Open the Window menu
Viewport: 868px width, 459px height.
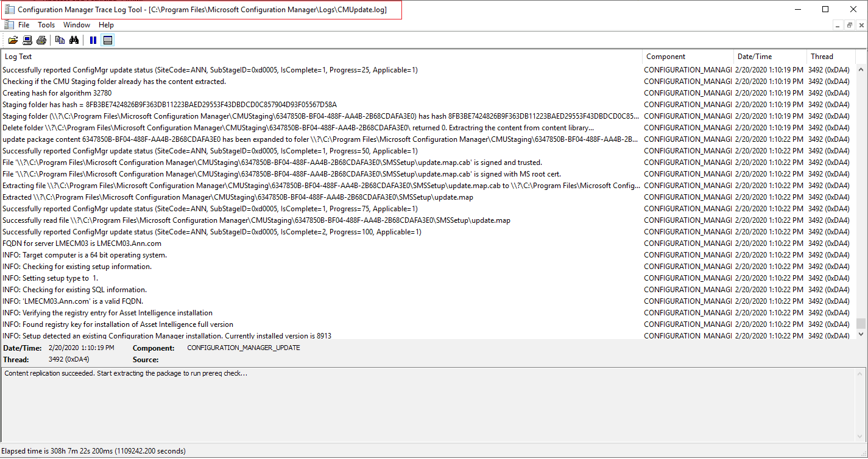pos(77,25)
